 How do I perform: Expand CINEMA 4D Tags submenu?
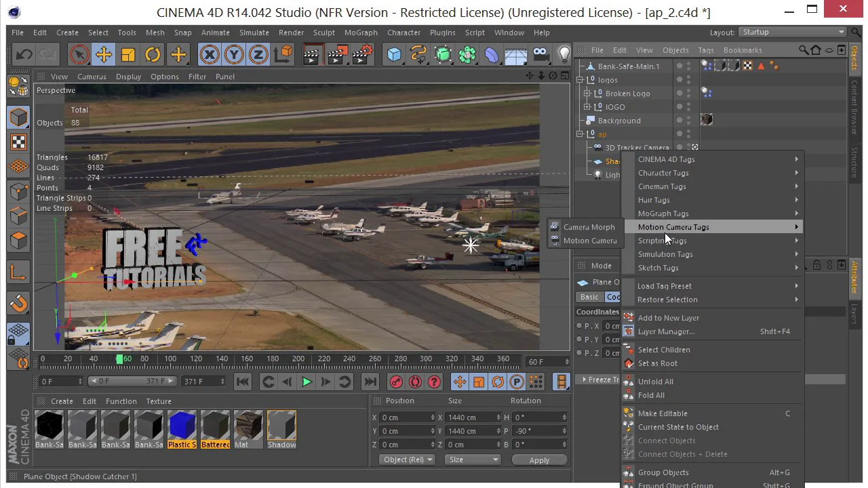[x=713, y=159]
